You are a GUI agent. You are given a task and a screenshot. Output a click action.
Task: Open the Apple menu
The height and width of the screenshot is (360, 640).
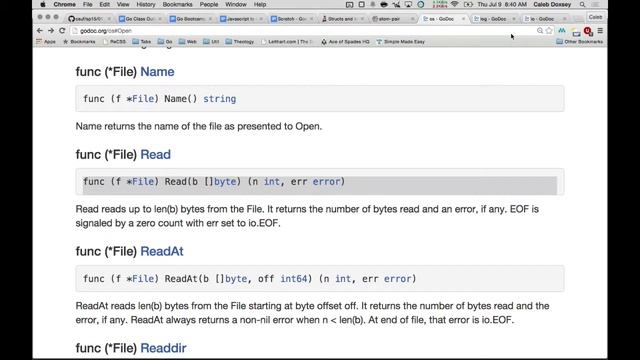click(x=42, y=4)
